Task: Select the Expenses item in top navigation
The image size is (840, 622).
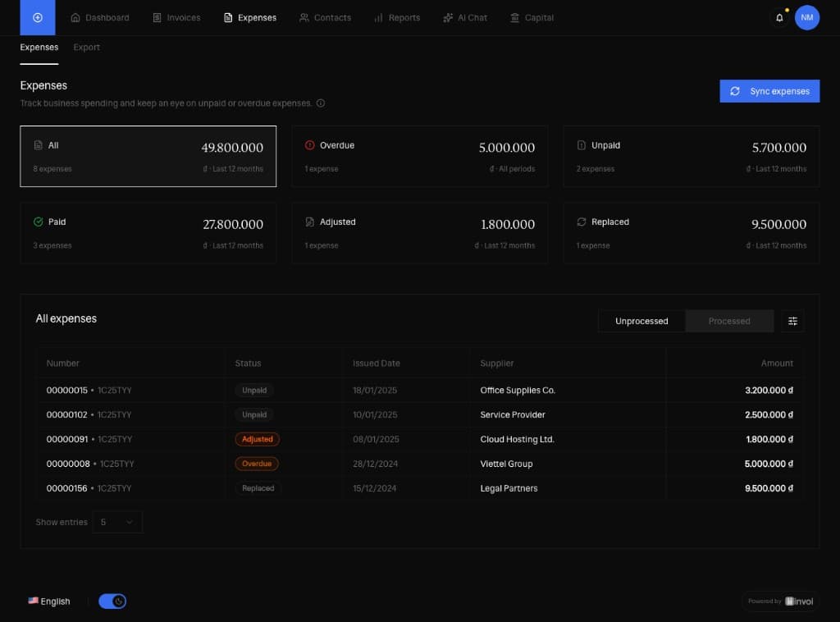Action: coord(250,18)
